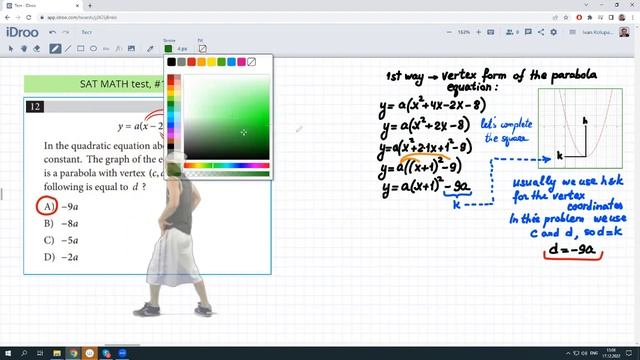Viewport: 640px width, 360px height.
Task: Click the board title text
Action: 87,32
